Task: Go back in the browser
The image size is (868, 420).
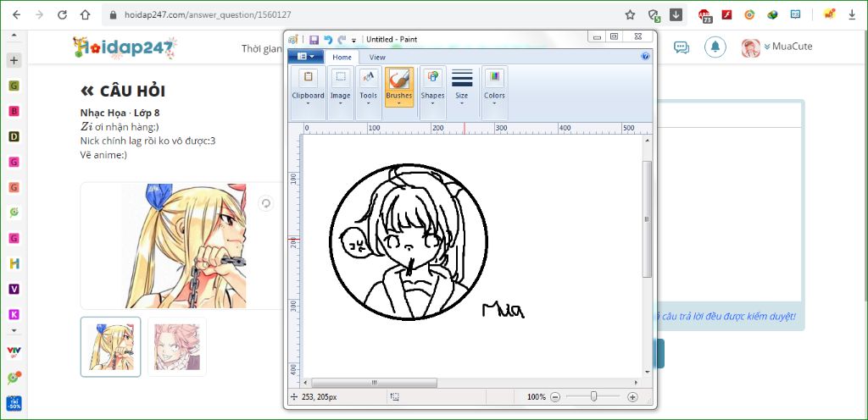Action: [x=17, y=15]
